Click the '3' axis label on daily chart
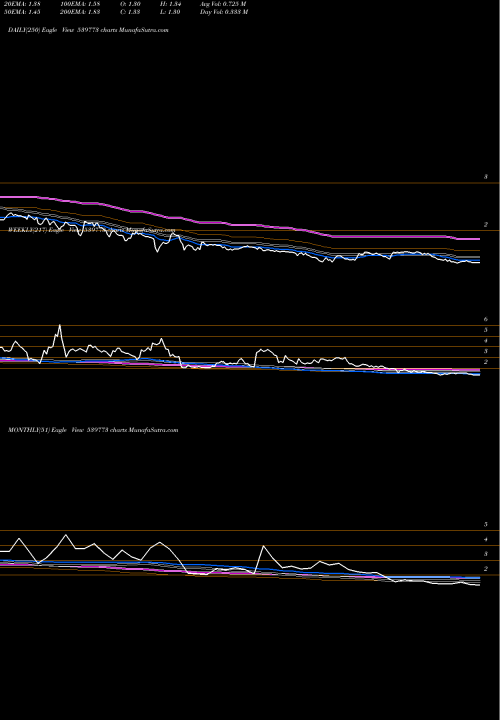The image size is (500, 720). tap(486, 177)
